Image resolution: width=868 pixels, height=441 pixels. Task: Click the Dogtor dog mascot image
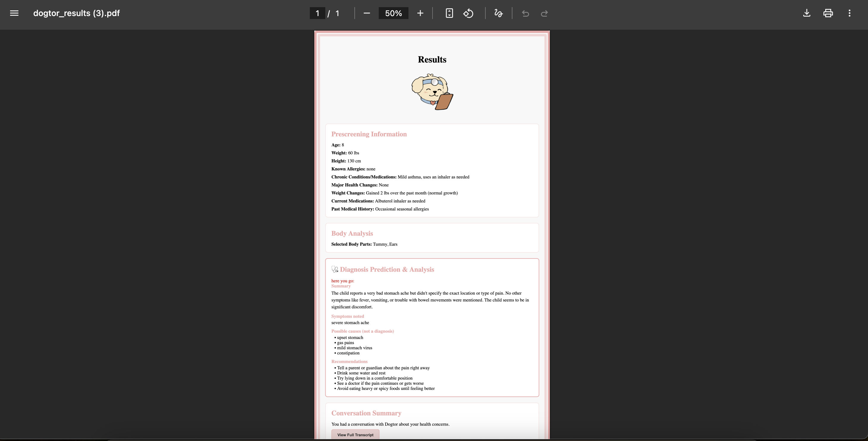click(432, 92)
